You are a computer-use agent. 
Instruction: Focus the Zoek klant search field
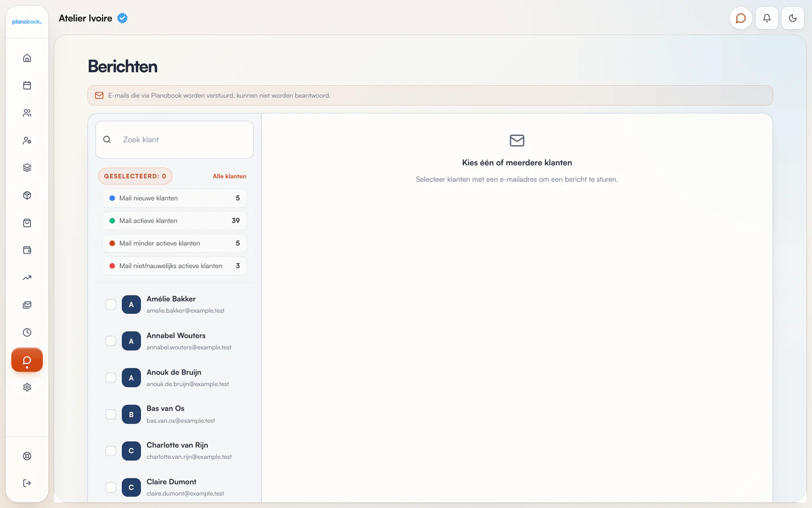[x=174, y=139]
